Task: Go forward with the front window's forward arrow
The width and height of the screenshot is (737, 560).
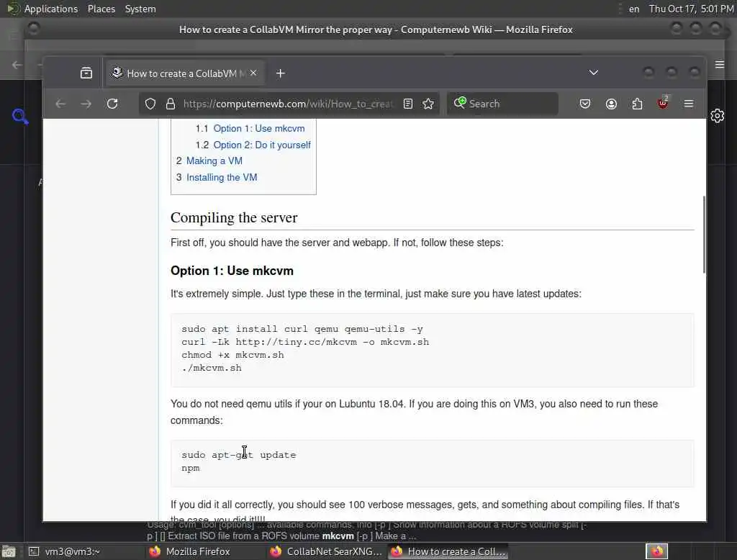Action: coord(86,104)
